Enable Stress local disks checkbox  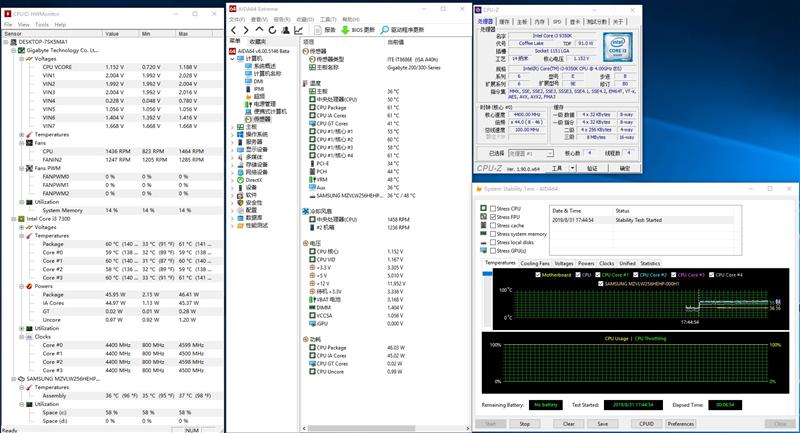(493, 242)
